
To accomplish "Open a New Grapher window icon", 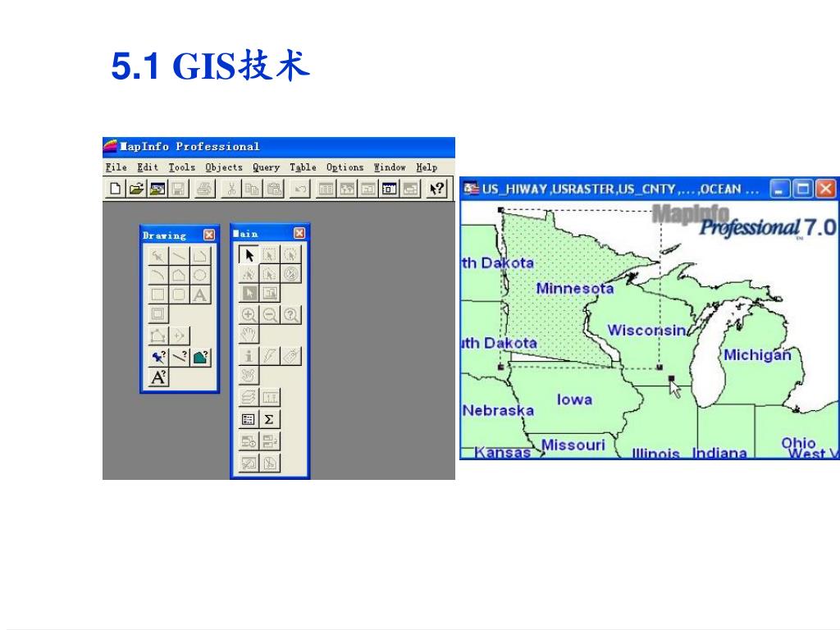I will click(368, 189).
